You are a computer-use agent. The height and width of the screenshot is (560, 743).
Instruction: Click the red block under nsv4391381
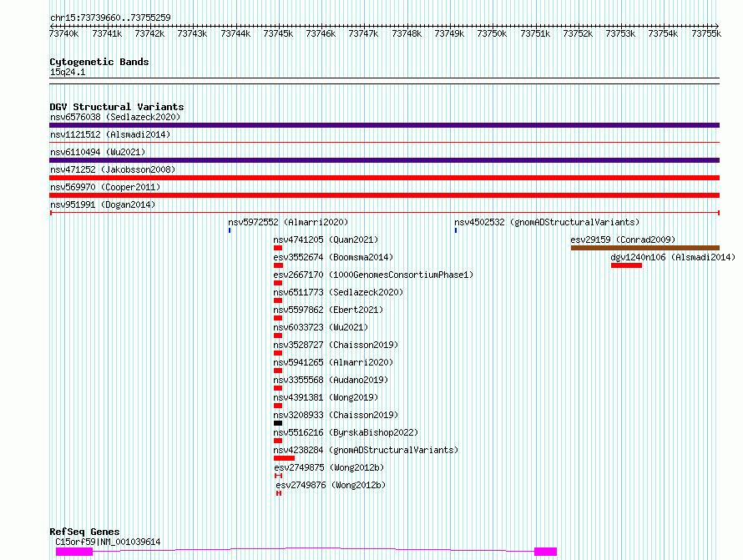(x=278, y=406)
